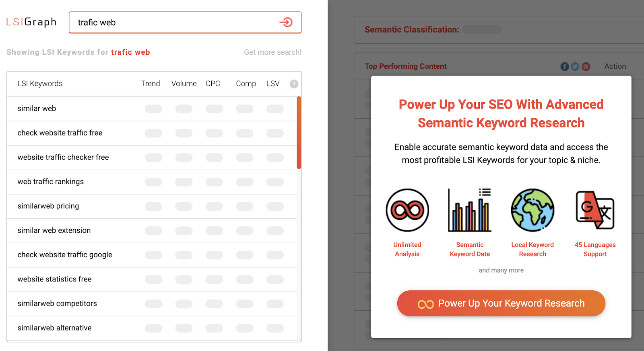Select check website traffic free keyword
The image size is (644, 351).
tap(152, 133)
